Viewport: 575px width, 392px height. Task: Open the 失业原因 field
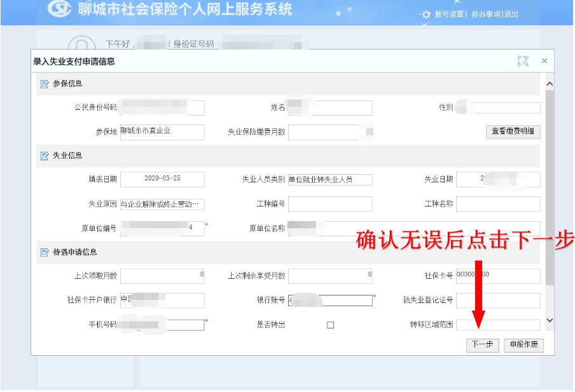tap(162, 204)
